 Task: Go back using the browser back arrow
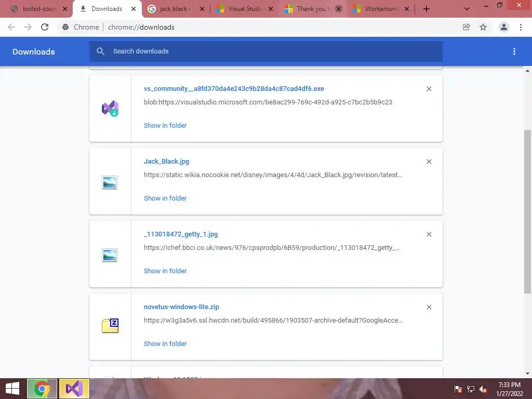tap(11, 27)
